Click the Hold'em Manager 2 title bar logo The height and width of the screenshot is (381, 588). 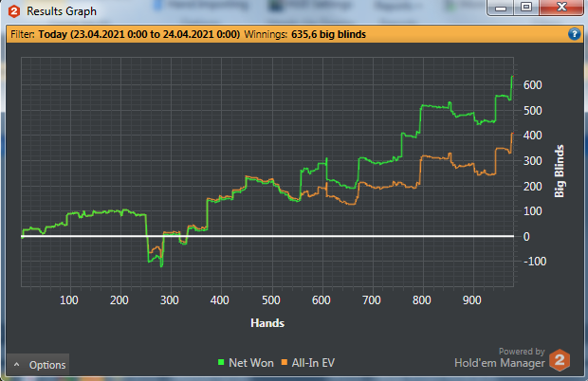[14, 11]
